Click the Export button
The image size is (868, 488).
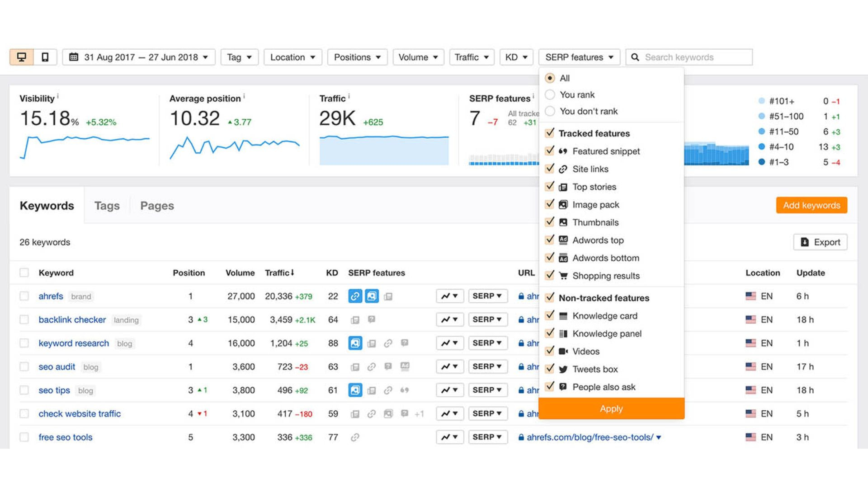pyautogui.click(x=823, y=242)
